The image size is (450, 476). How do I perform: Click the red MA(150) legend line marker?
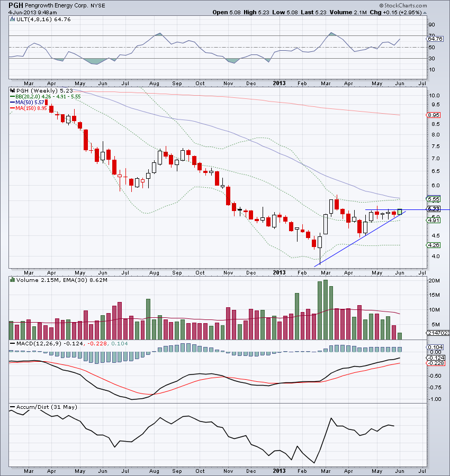(11, 108)
